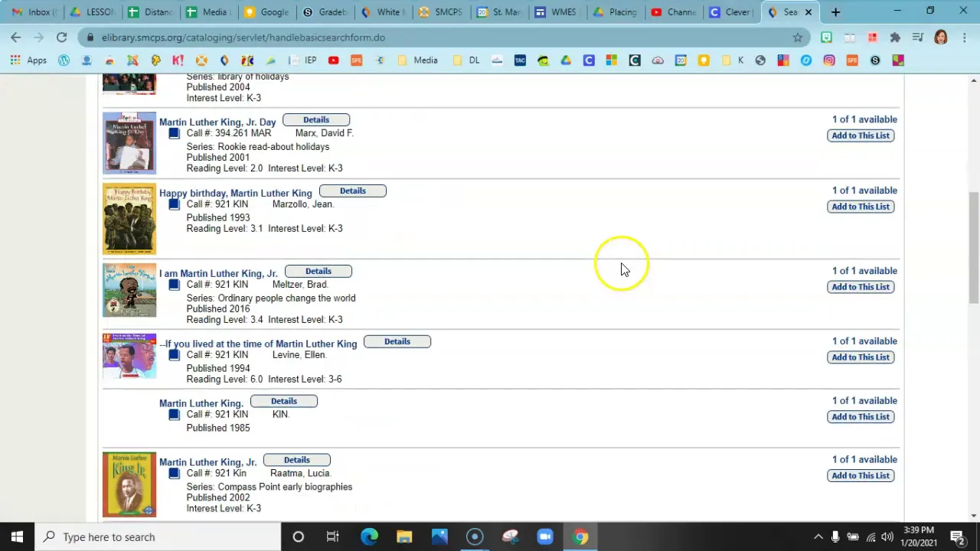Open the If you lived at the time title link
The image size is (980, 551).
259,344
